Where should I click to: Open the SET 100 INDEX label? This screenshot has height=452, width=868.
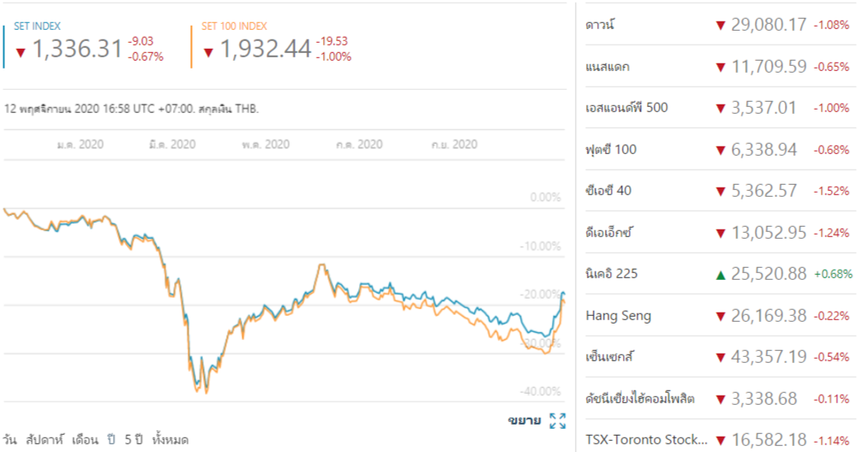coord(232,27)
